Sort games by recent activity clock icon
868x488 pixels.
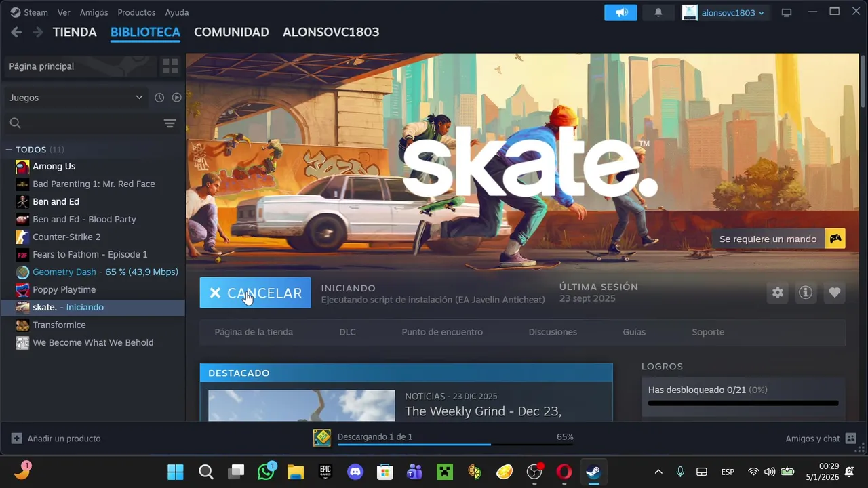(159, 98)
